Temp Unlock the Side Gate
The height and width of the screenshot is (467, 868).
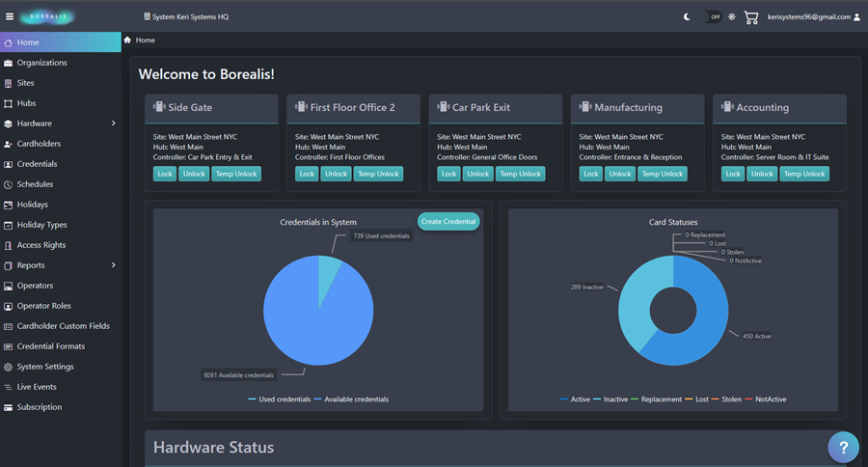pyautogui.click(x=236, y=174)
